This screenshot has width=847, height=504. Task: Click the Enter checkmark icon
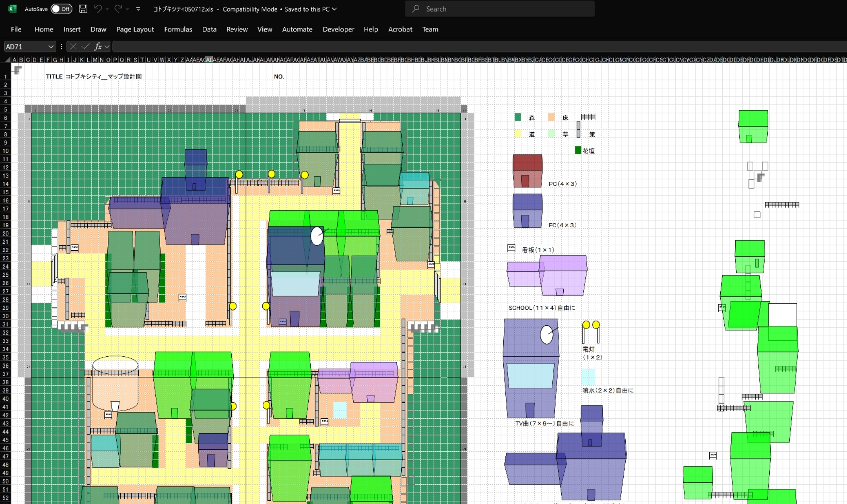click(85, 47)
